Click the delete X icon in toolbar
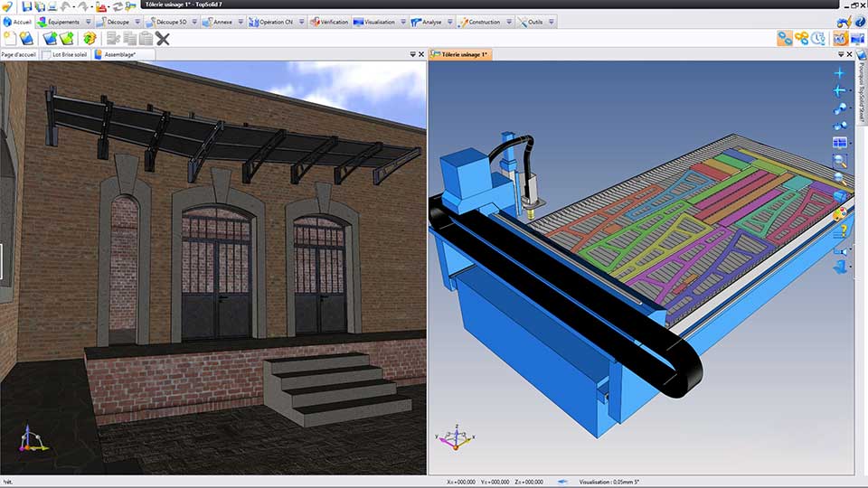The image size is (868, 488). [x=163, y=38]
